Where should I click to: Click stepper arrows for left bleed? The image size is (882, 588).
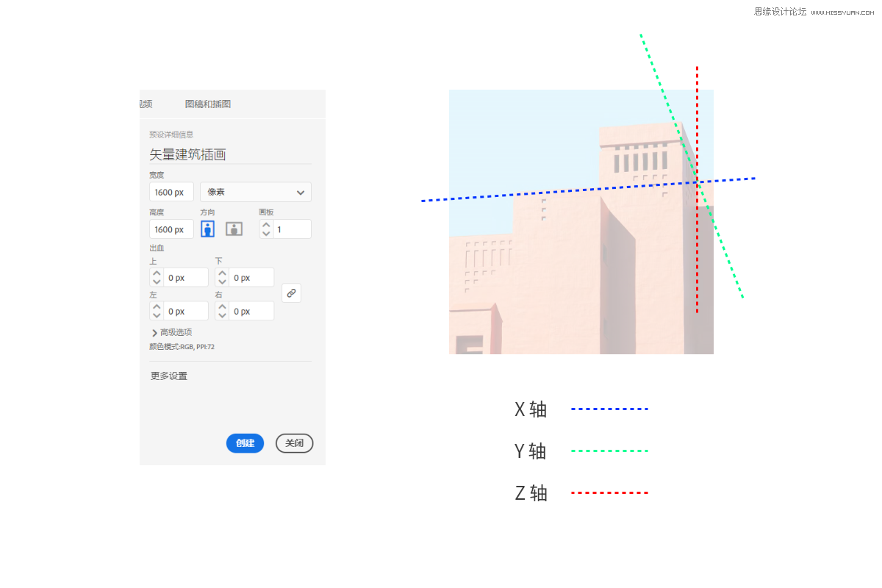(x=157, y=311)
